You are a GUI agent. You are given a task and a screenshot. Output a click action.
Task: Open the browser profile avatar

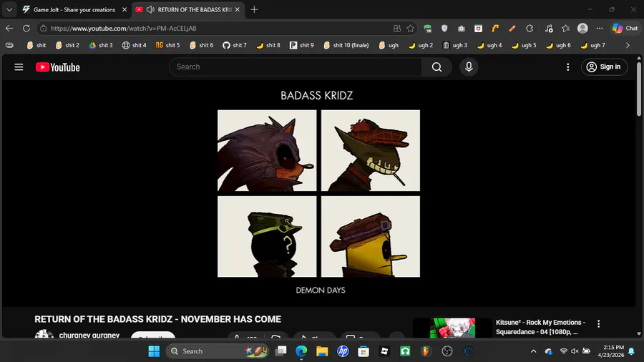point(582,29)
